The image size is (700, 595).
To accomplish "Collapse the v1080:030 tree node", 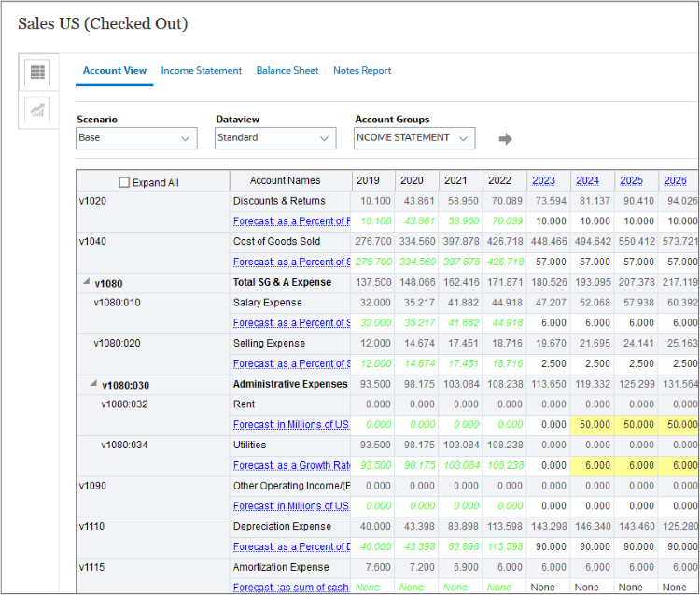I will pos(94,384).
